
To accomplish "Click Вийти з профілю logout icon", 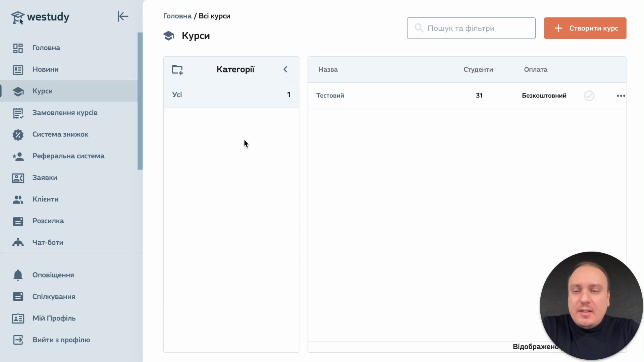I will point(18,340).
